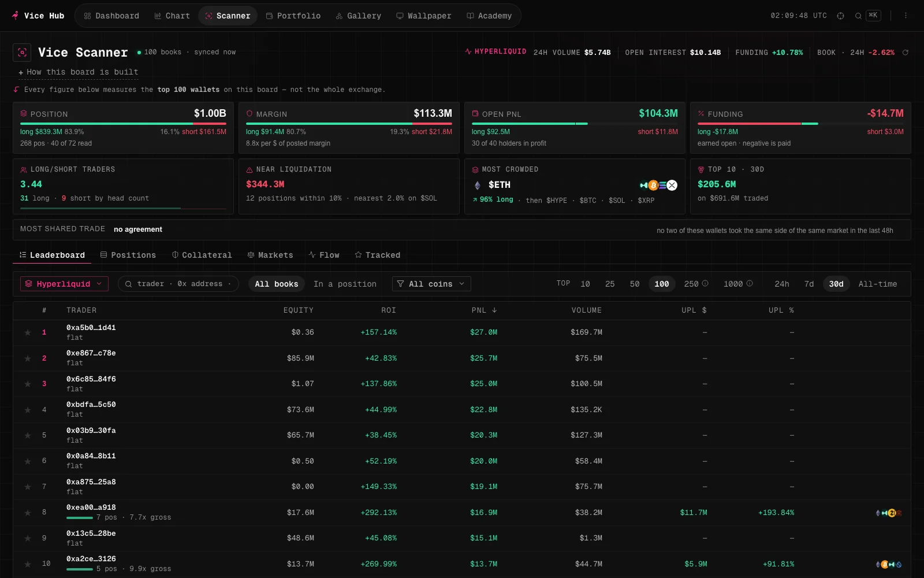Image resolution: width=924 pixels, height=578 pixels.
Task: Star trader 0xe867…c78e
Action: [28, 358]
